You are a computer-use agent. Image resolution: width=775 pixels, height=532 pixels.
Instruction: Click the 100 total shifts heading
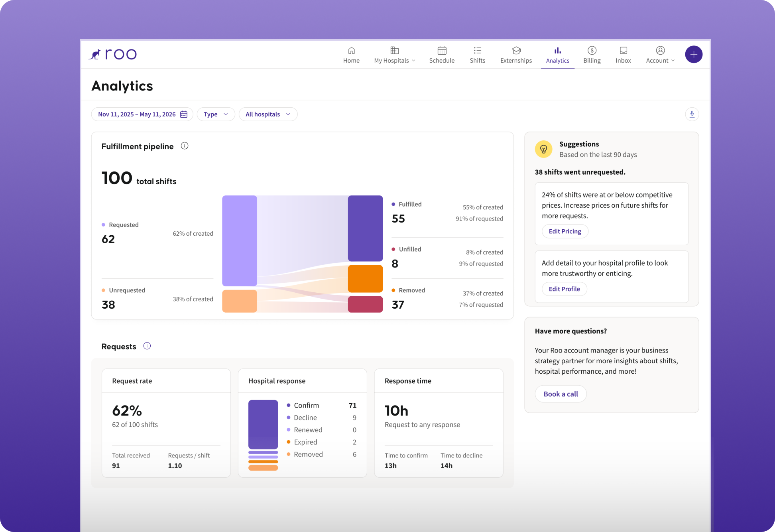(x=139, y=178)
